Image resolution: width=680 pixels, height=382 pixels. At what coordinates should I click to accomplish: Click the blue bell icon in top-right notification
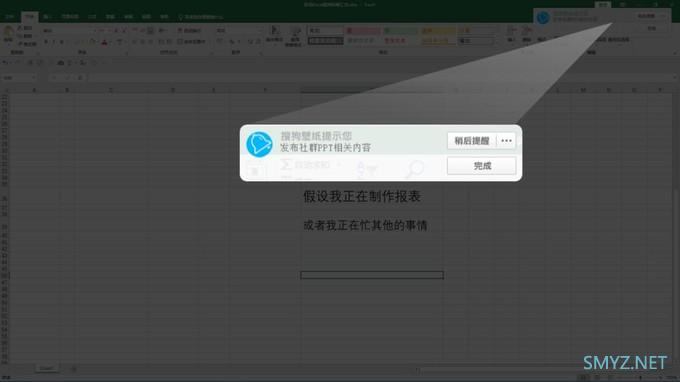pyautogui.click(x=543, y=18)
